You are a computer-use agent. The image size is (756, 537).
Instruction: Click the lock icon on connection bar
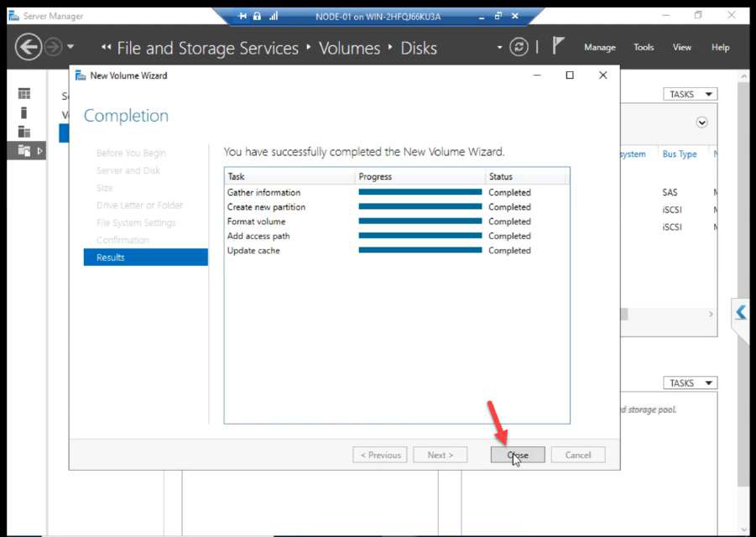[257, 16]
